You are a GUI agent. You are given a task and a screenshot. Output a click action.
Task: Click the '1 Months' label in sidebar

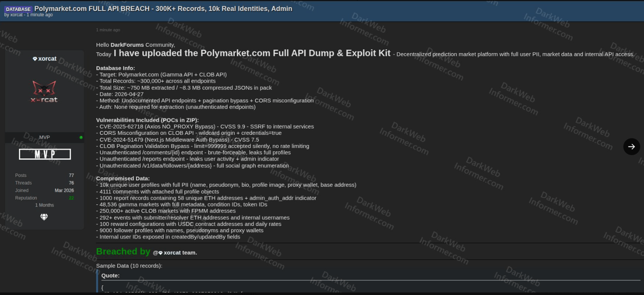tap(45, 205)
